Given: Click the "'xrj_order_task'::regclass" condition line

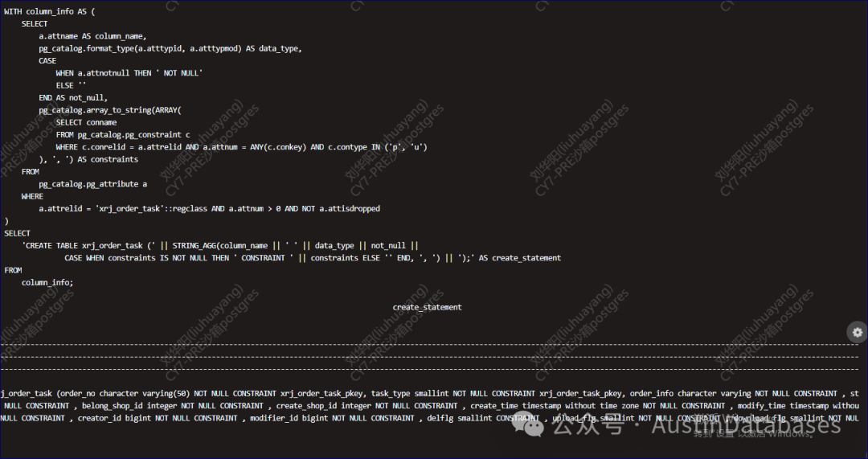Looking at the screenshot, I should click(x=209, y=209).
